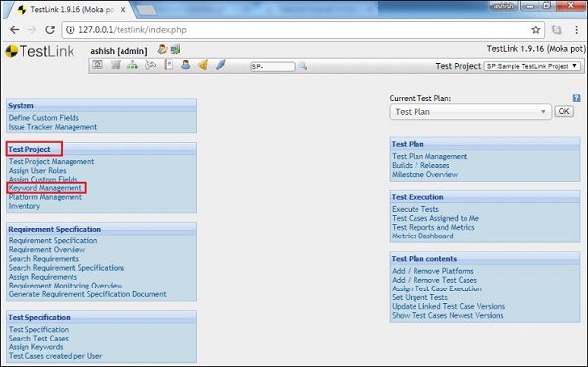Reload the page with the refresh icon
The height and width of the screenshot is (367, 588).
pos(50,30)
